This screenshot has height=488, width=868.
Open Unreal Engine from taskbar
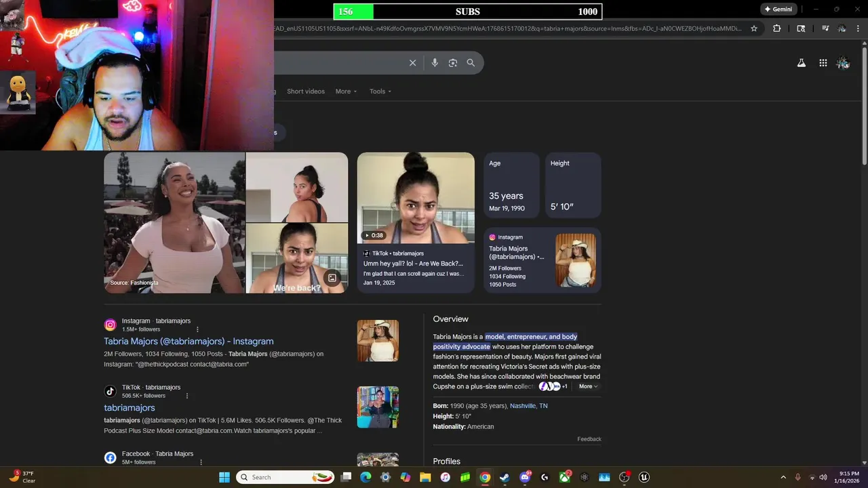tap(644, 477)
